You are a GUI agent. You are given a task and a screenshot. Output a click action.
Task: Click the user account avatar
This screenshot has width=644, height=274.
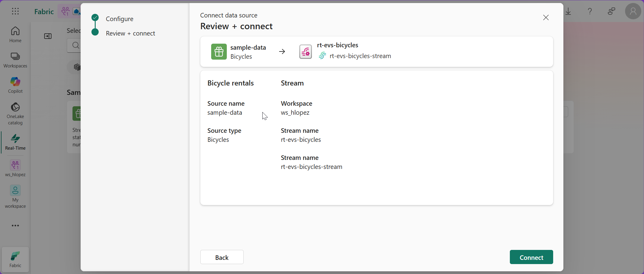(x=633, y=11)
